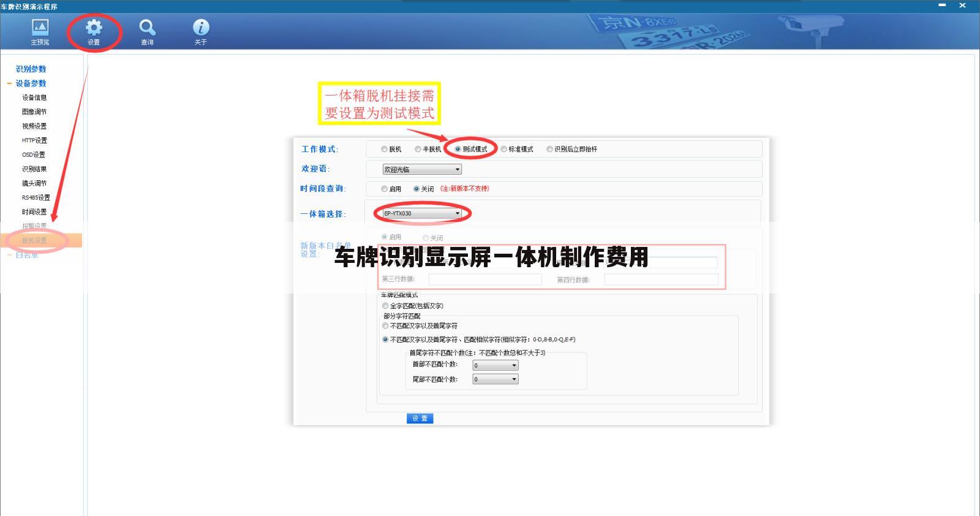Select the 标准模式 radio button
This screenshot has height=516, width=980.
click(503, 149)
